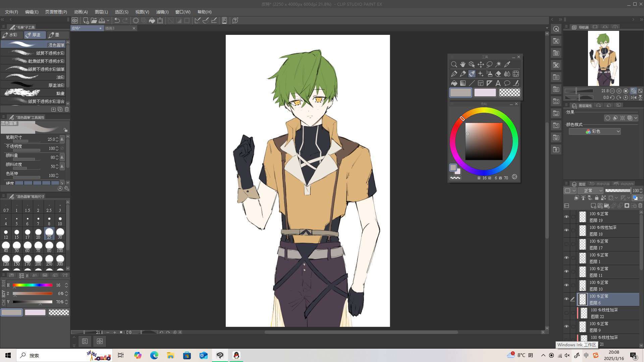644x362 pixels.
Task: Open the 正常 blending mode dropdown
Action: tap(590, 191)
